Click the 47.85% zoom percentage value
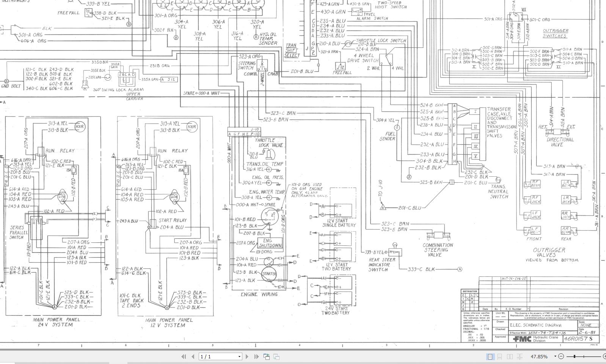 point(538,356)
